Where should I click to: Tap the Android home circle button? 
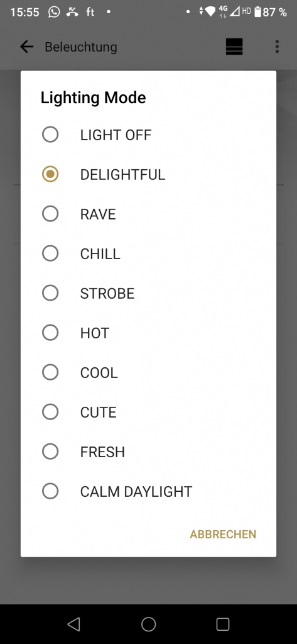pyautogui.click(x=148, y=625)
